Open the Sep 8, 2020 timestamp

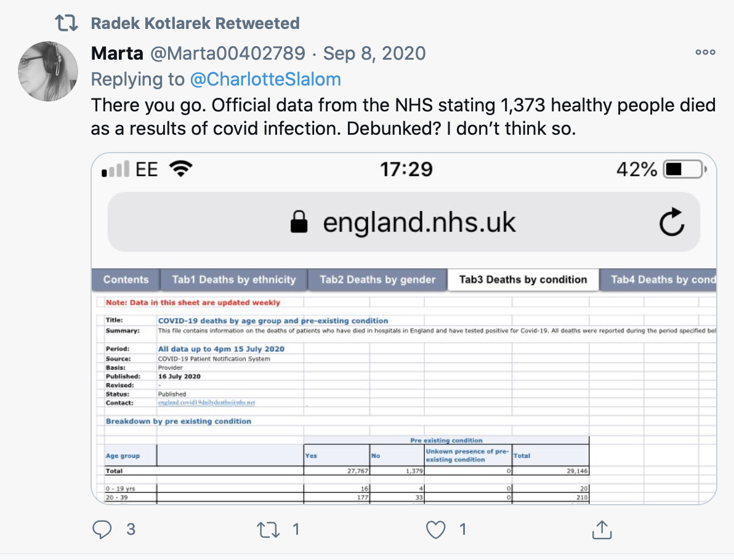pyautogui.click(x=374, y=54)
